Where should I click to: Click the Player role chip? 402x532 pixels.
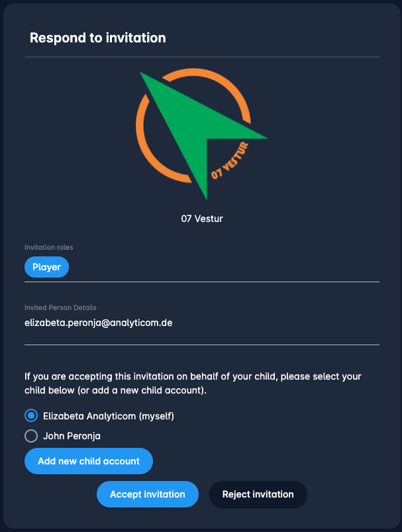46,267
